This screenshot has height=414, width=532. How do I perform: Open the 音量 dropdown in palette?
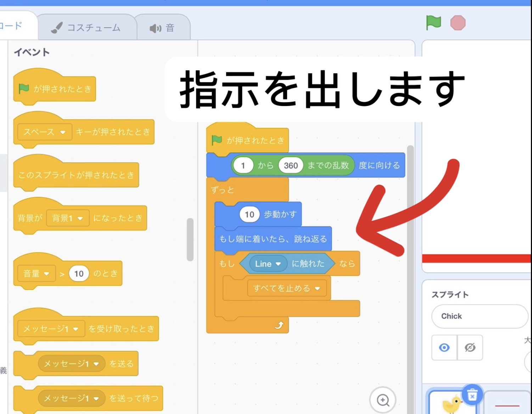click(46, 274)
